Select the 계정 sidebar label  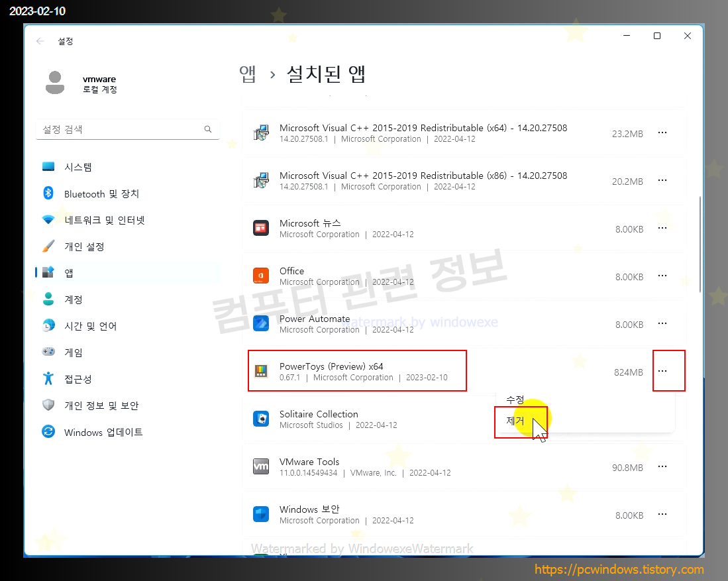(x=74, y=299)
